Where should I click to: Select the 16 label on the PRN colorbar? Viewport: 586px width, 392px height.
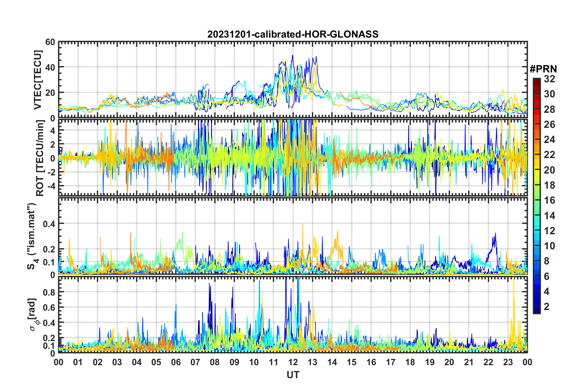click(x=549, y=200)
